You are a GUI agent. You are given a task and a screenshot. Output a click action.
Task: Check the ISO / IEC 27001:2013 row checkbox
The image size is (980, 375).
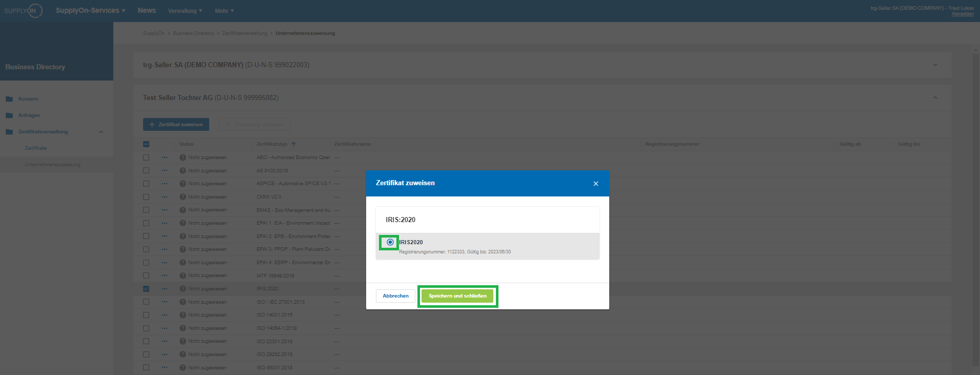point(146,302)
